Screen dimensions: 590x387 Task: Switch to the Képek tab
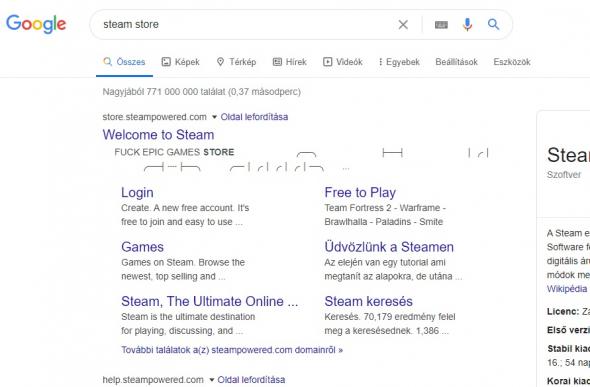point(181,62)
